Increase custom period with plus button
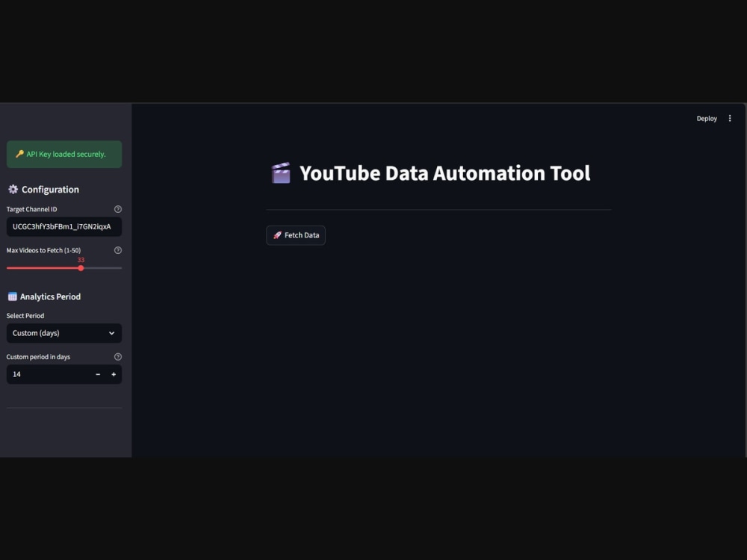Screen dimensions: 747x560 (x=114, y=374)
